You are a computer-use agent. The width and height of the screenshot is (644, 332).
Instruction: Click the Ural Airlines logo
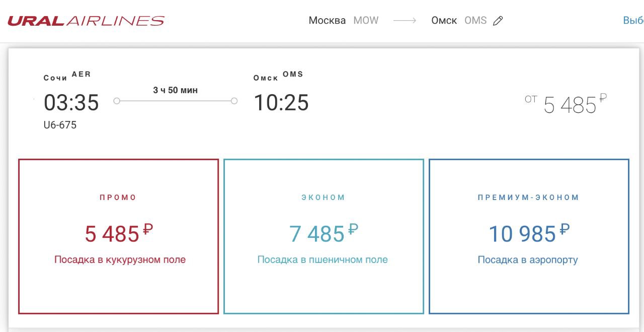coord(86,21)
